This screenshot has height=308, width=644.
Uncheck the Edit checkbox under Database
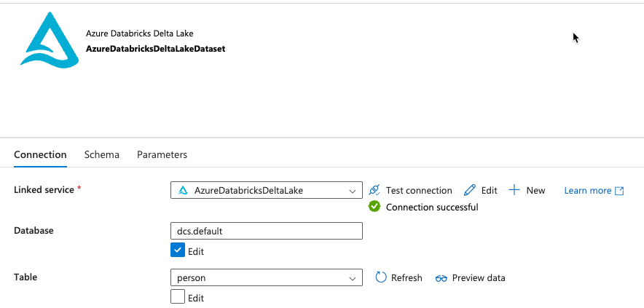(x=177, y=251)
